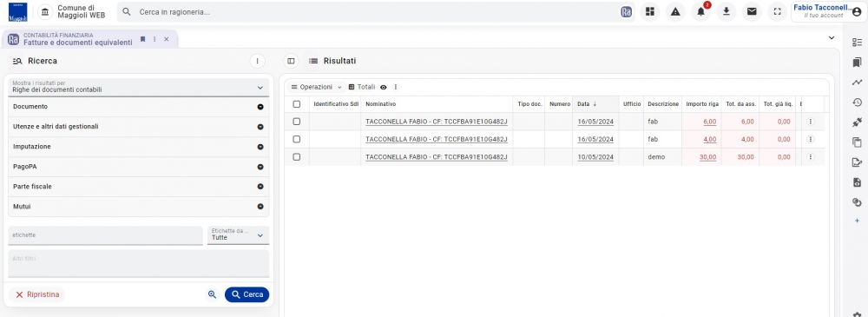The width and height of the screenshot is (868, 317).
Task: Open the dashboard grid icon
Action: [x=650, y=11]
